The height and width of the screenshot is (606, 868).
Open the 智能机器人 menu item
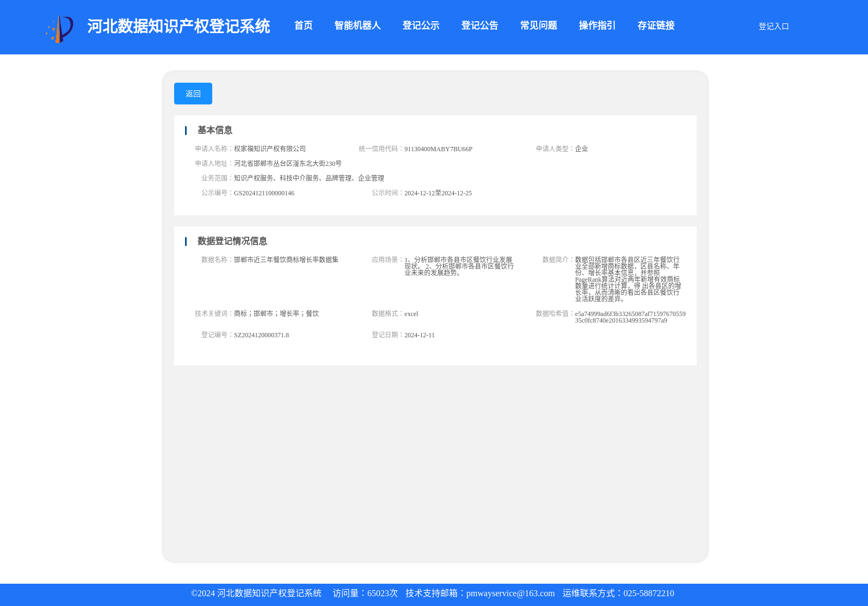click(358, 26)
